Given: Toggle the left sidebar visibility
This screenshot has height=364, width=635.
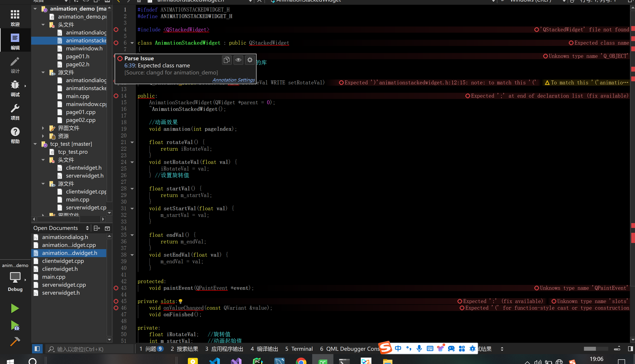Looking at the screenshot, I should (37, 349).
